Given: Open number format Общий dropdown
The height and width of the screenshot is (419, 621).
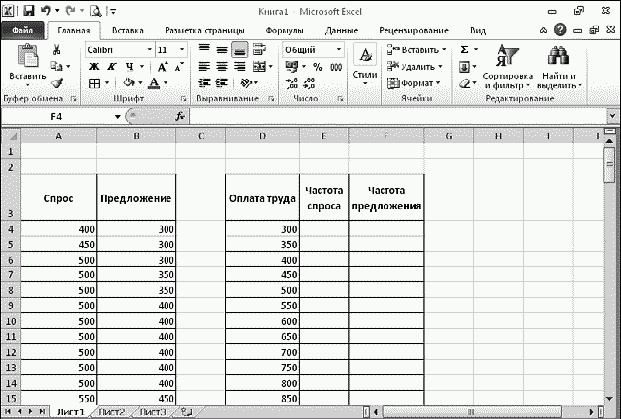Looking at the screenshot, I should point(339,50).
